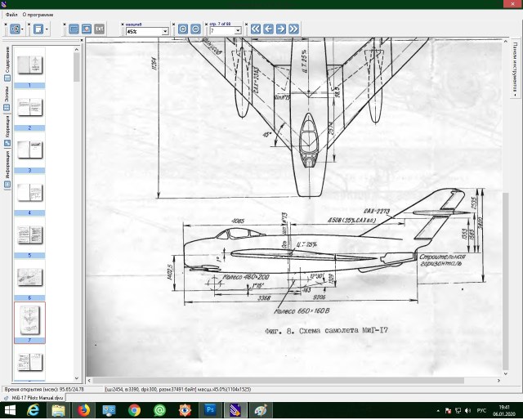Screen dimensions: 523x420
Task: Open Firefox from the taskbar
Action: [83, 409]
